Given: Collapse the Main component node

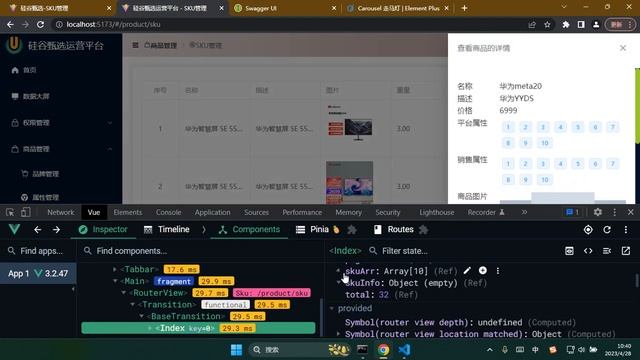Looking at the screenshot, I should (x=115, y=281).
